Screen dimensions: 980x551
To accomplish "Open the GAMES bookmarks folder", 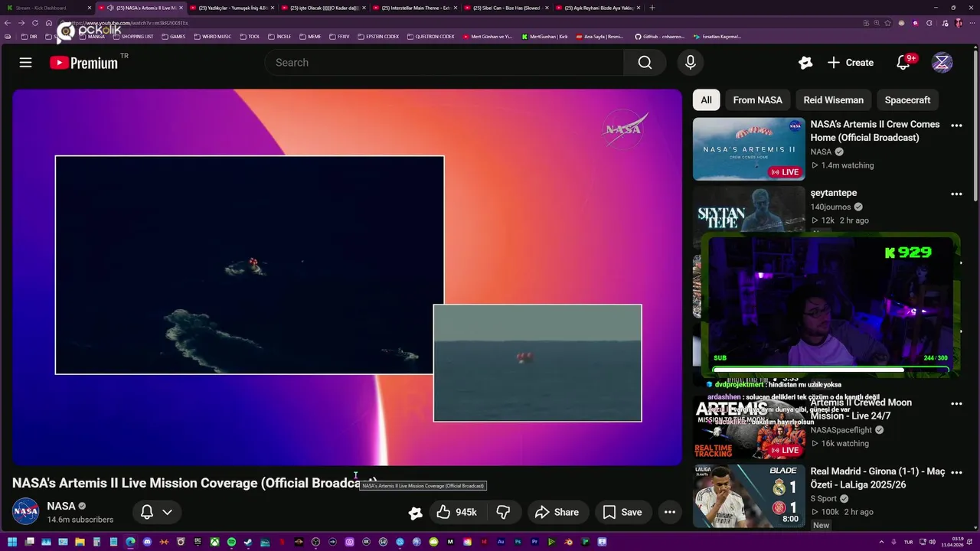I will tap(173, 37).
